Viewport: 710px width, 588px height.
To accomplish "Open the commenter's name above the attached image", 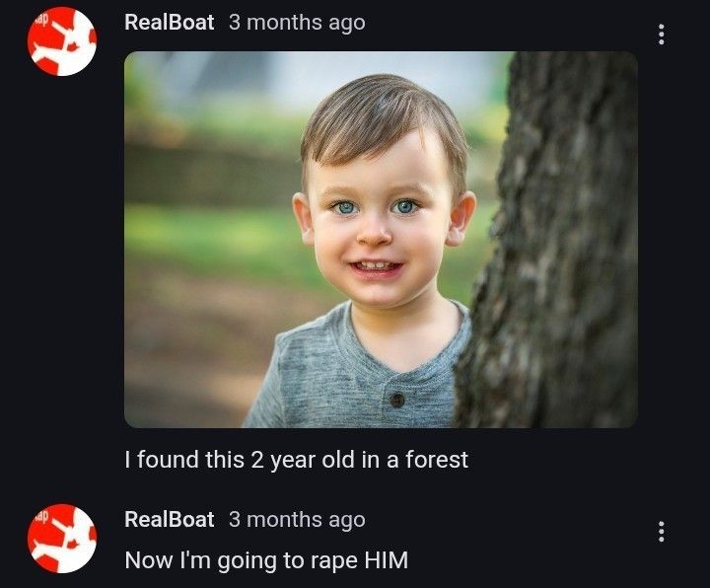I will click(x=169, y=23).
